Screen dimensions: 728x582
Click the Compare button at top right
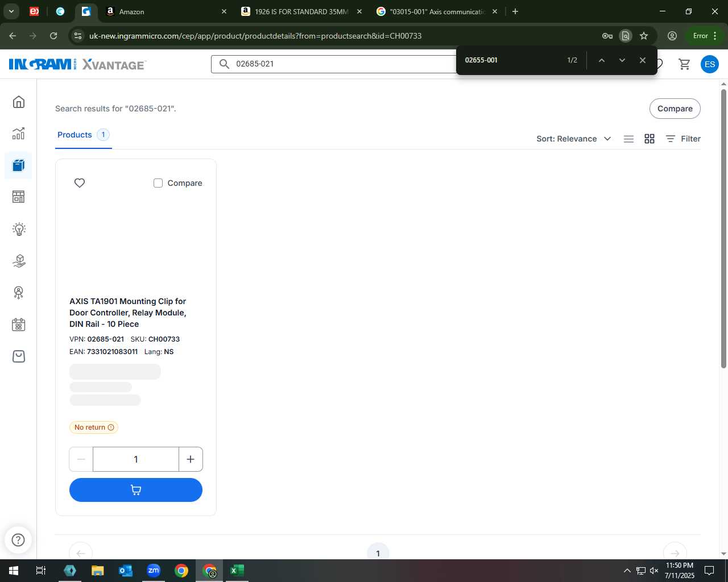click(x=675, y=109)
